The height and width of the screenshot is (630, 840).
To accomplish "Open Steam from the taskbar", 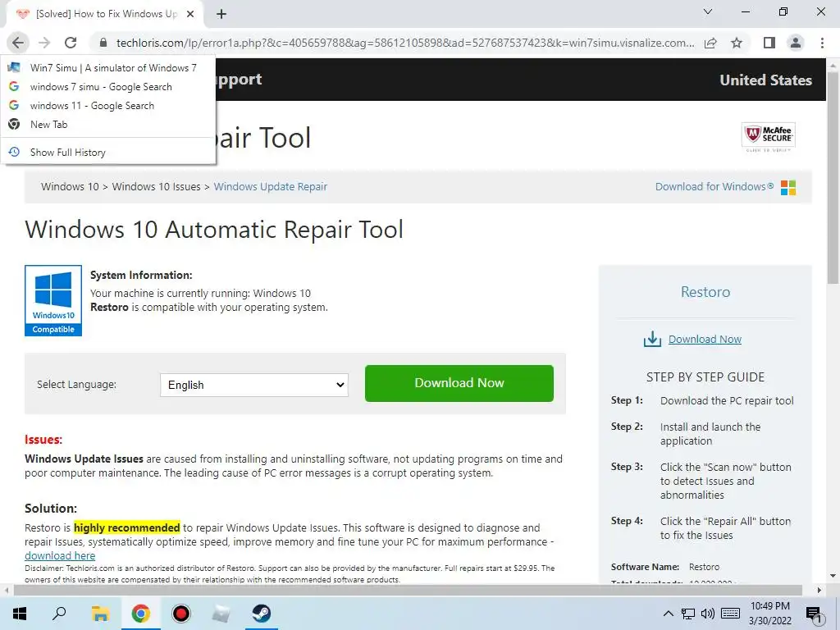I will (x=262, y=614).
